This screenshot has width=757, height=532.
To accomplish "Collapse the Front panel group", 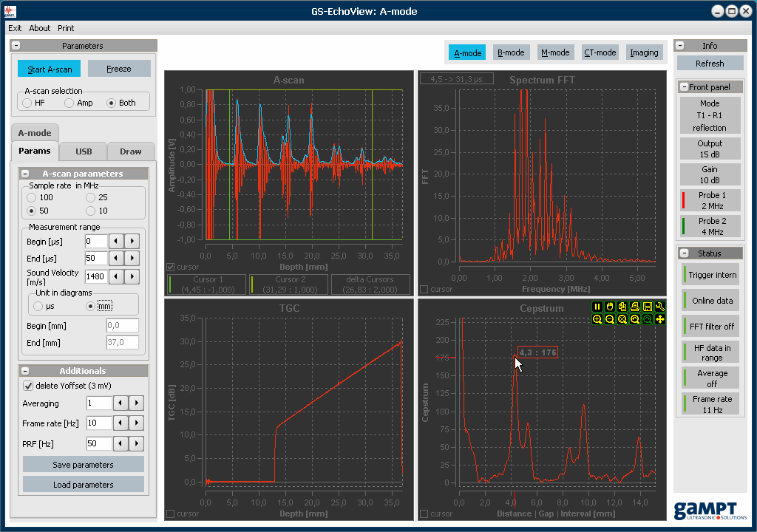I will click(684, 87).
